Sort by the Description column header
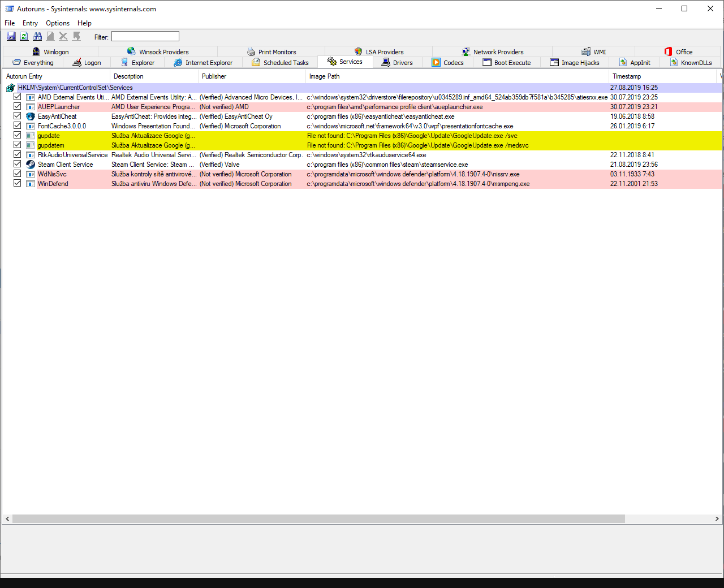Image resolution: width=724 pixels, height=588 pixels. [154, 76]
